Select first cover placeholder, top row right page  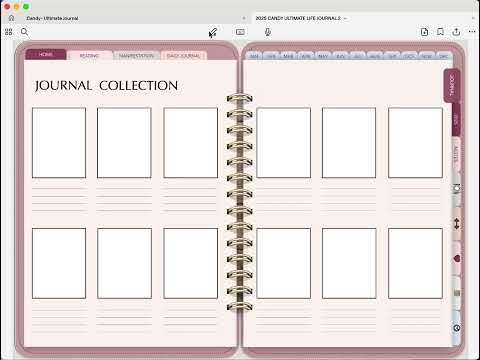[283, 143]
